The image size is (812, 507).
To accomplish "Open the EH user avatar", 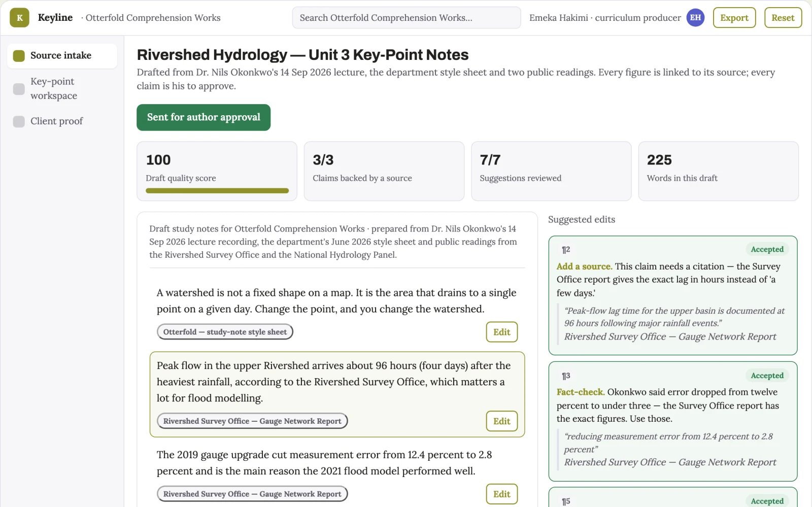I will point(695,18).
